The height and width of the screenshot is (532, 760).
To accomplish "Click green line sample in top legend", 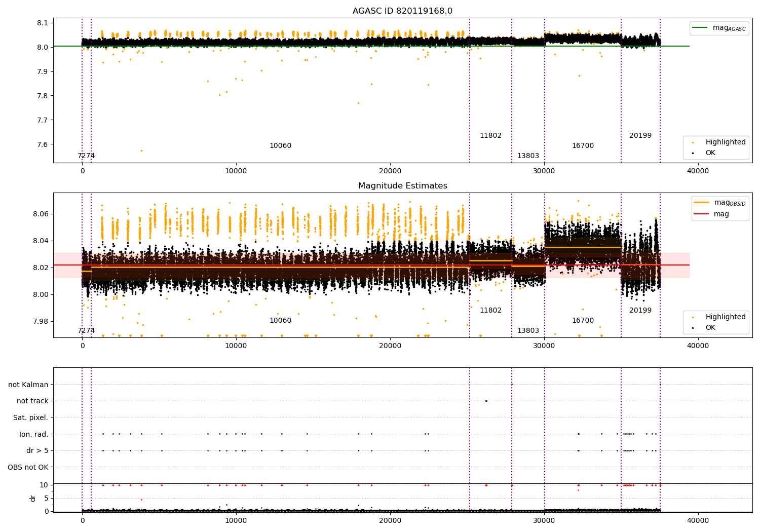I will click(x=700, y=28).
